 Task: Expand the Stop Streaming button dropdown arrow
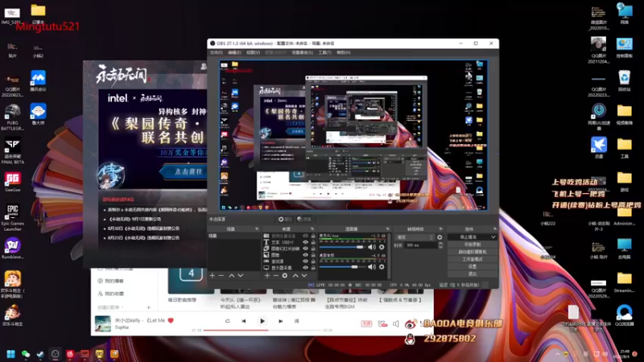coord(493,237)
